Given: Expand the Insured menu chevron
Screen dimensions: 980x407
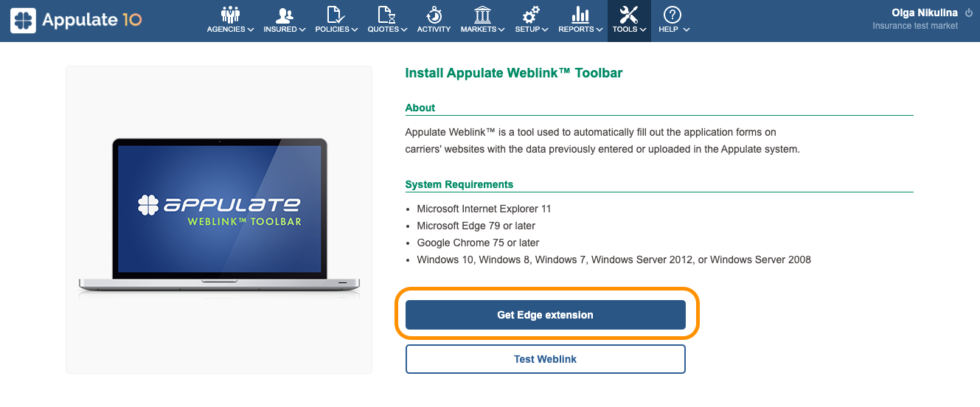Looking at the screenshot, I should pos(302,29).
